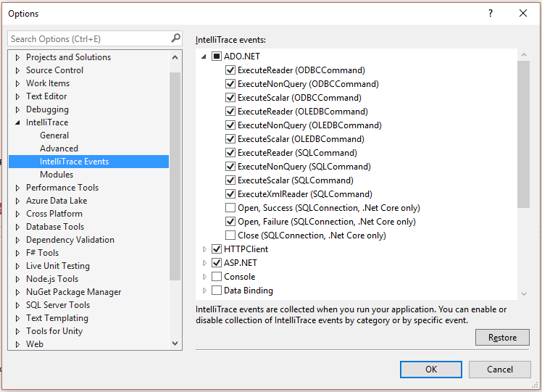Enable Close (SQLConnection) event

tap(230, 235)
